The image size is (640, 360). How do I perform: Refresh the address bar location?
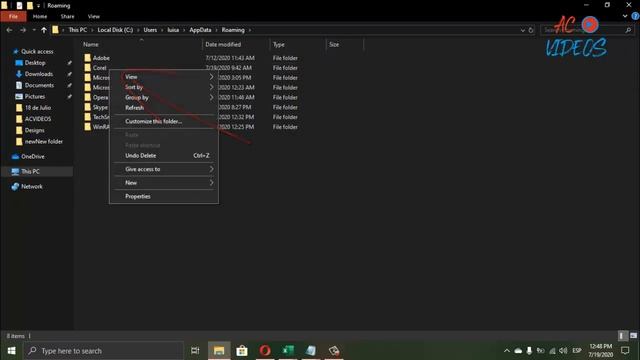pos(531,30)
